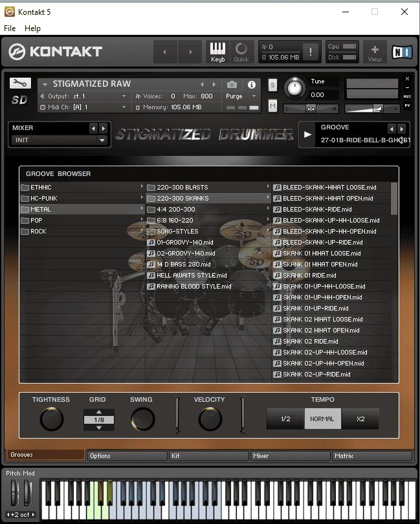Open the Help menu
The height and width of the screenshot is (524, 420).
[x=32, y=28]
